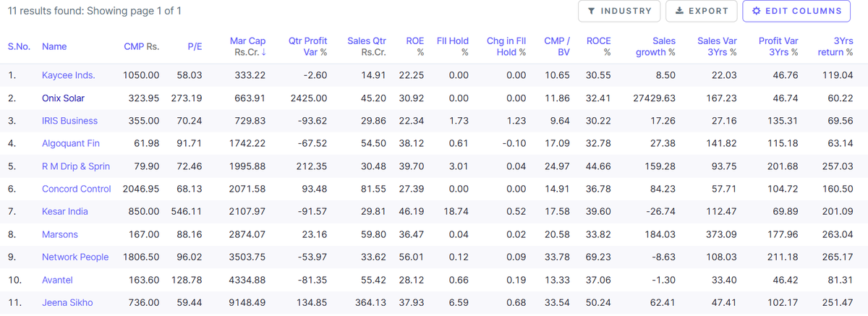Sort by Name column header
The height and width of the screenshot is (316, 868).
pyautogui.click(x=54, y=46)
